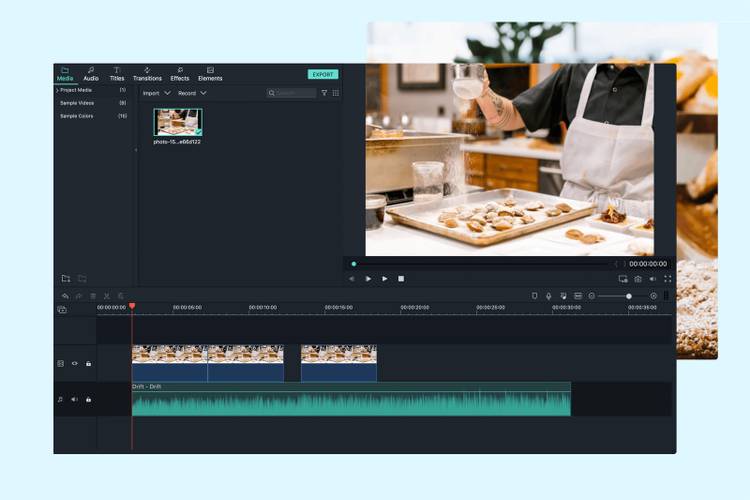This screenshot has height=500, width=750.
Task: Click the second play button in preview
Action: pos(385,279)
